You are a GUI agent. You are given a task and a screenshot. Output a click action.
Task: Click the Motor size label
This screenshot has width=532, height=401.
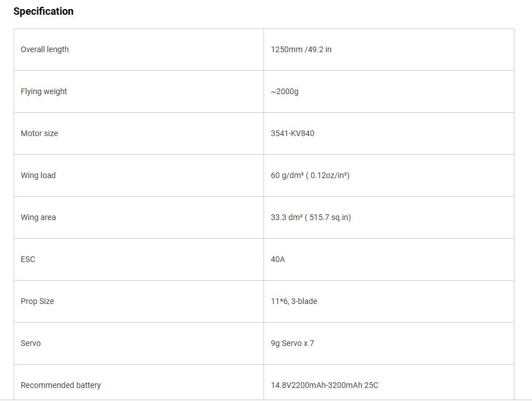pos(39,133)
